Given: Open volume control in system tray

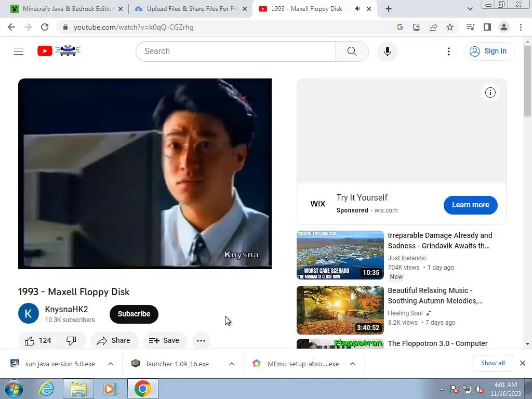Looking at the screenshot, I should point(480,389).
